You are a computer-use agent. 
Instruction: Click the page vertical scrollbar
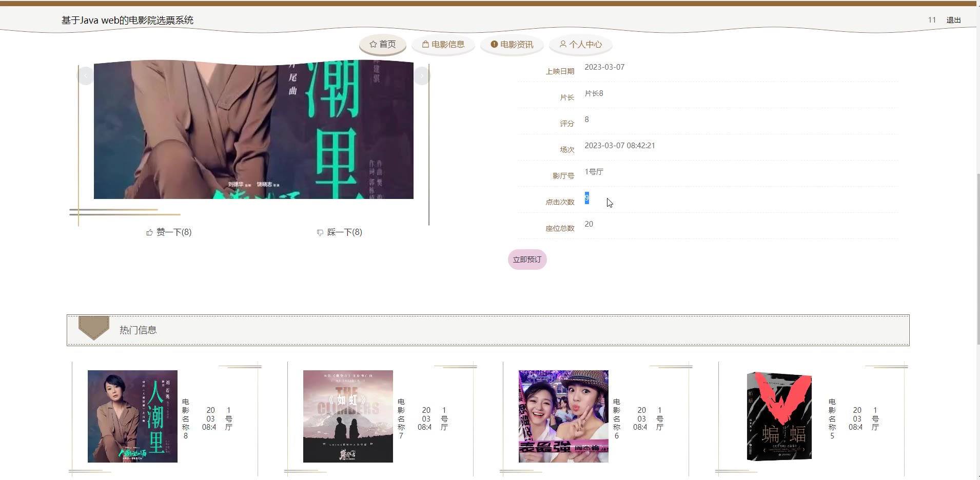pyautogui.click(x=978, y=259)
